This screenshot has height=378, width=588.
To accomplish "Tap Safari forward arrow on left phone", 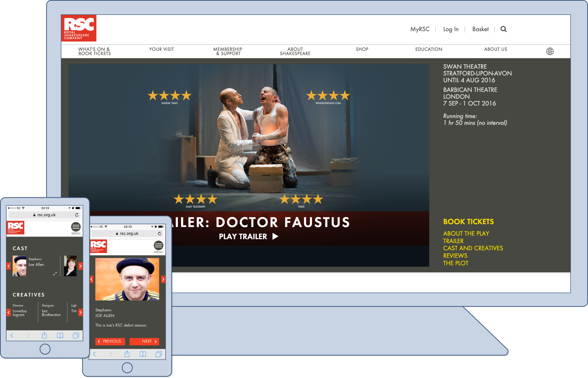I will coord(28,336).
